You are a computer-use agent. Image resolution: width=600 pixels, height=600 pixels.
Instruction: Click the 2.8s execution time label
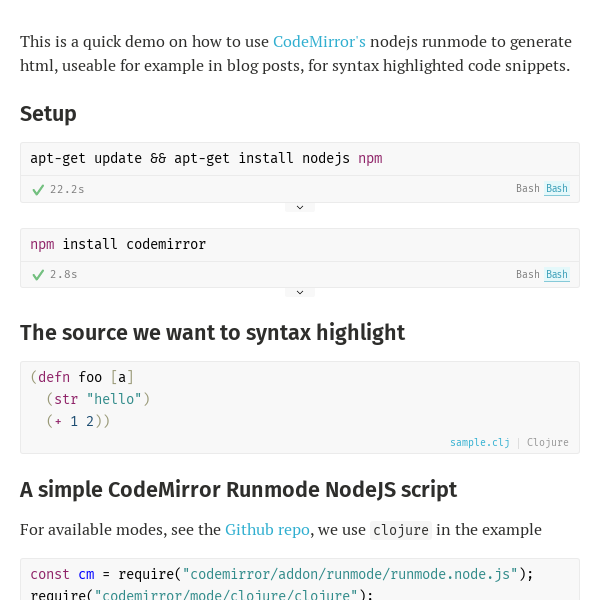[64, 274]
